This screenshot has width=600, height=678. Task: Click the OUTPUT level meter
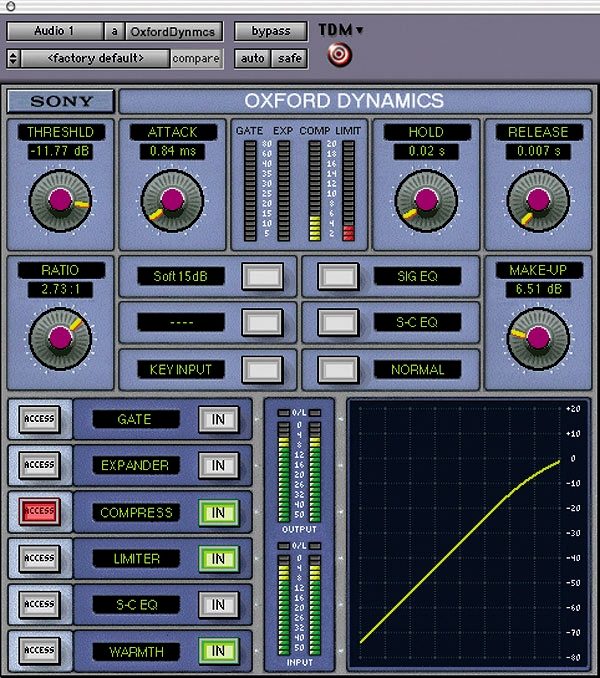coord(299,466)
